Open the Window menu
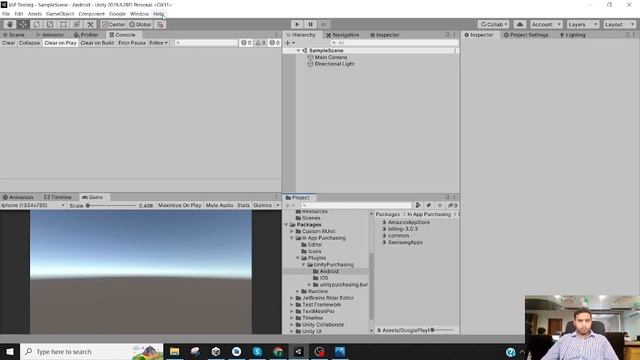 pos(139,14)
